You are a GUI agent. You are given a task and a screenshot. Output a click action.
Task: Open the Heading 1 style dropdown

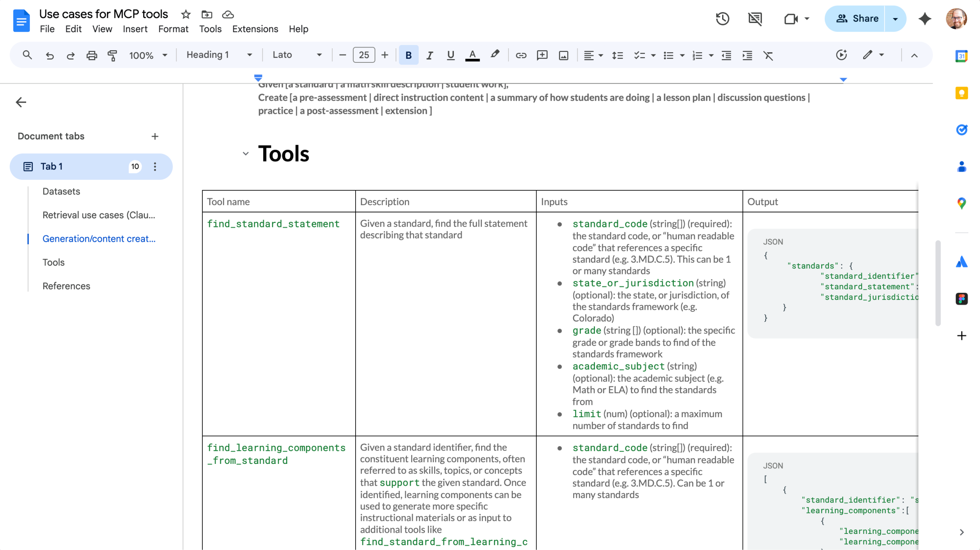click(x=219, y=55)
